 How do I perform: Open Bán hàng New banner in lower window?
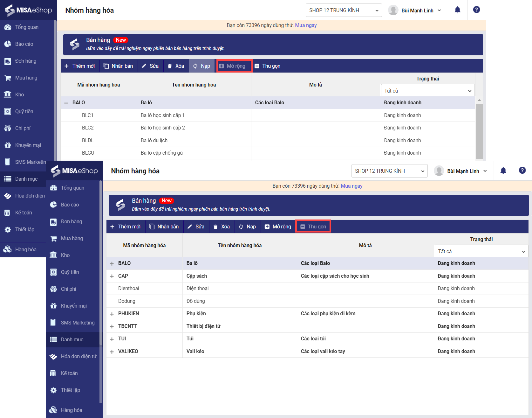pyautogui.click(x=319, y=205)
